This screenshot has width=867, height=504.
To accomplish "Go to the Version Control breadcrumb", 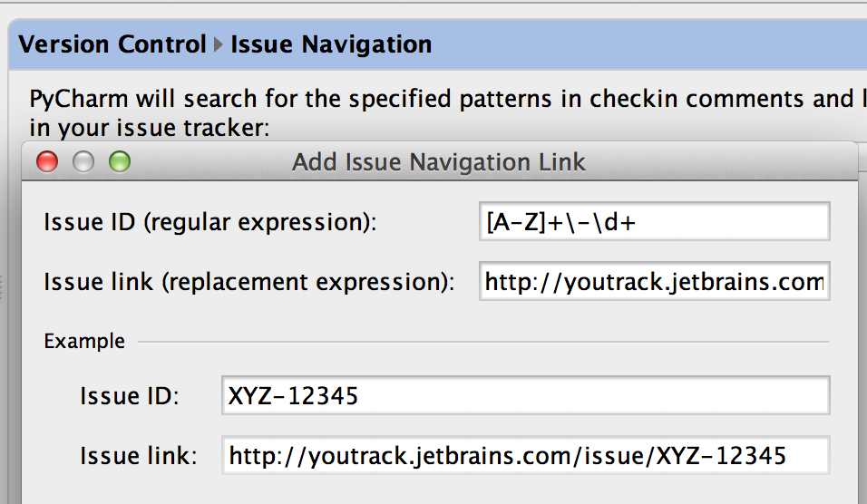I will 112,44.
